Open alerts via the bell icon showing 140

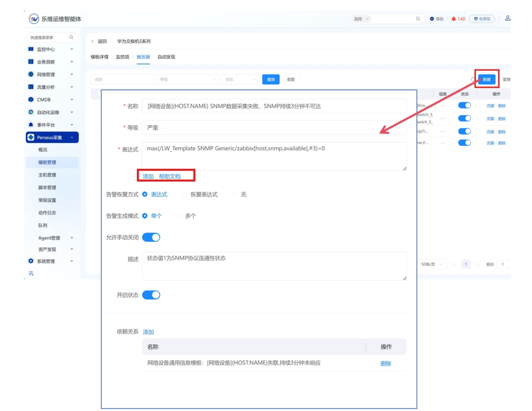(x=453, y=19)
